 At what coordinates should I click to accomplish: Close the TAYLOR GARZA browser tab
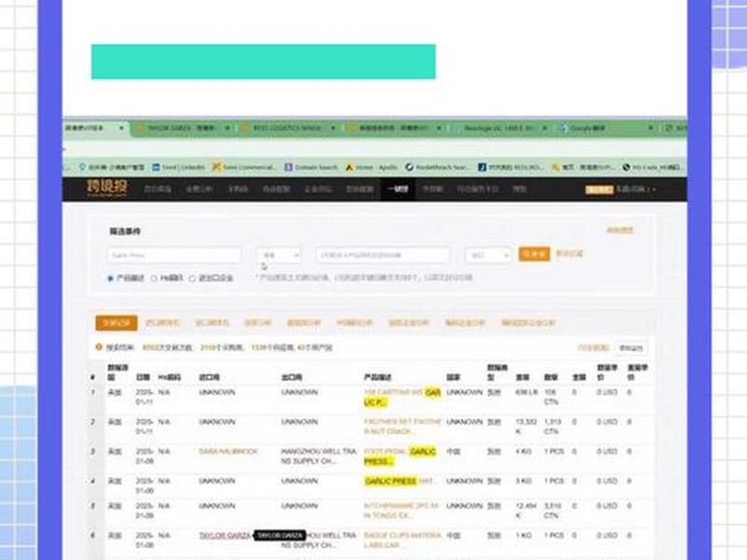pyautogui.click(x=227, y=128)
